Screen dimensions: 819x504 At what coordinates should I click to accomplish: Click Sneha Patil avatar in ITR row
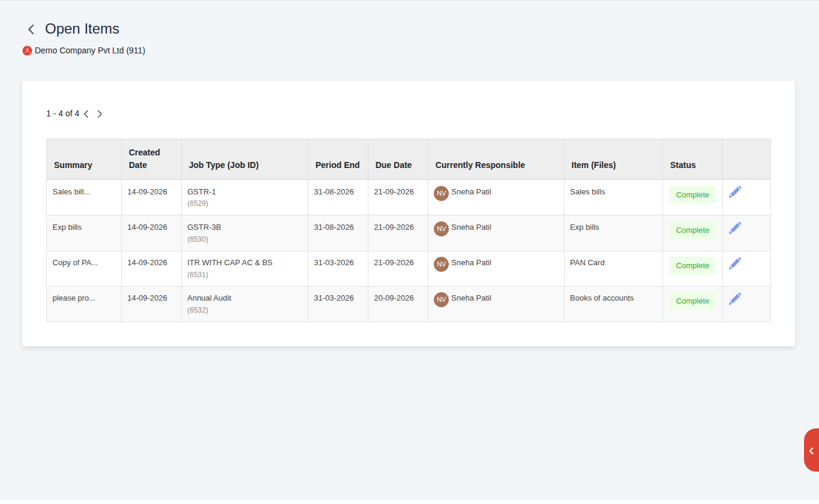(442, 264)
